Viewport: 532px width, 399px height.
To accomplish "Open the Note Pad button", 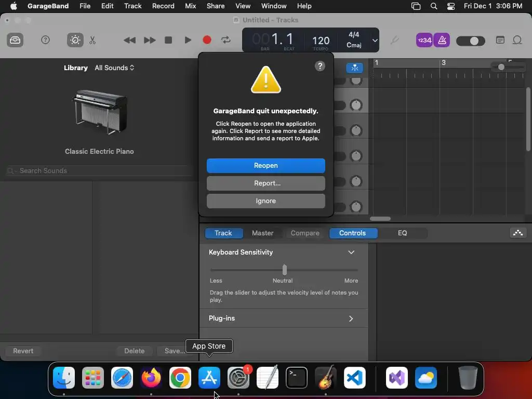I will [x=500, y=40].
